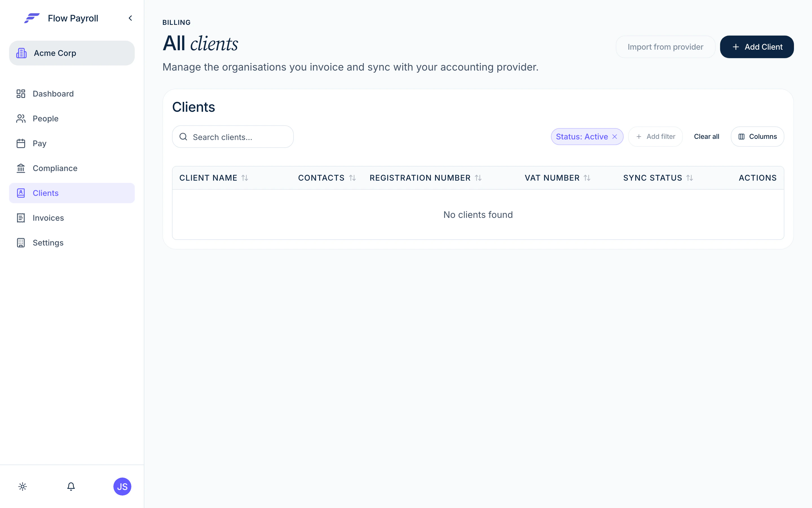Click the Pay calendar icon
Screen dimensions: 812x508
[x=21, y=143]
